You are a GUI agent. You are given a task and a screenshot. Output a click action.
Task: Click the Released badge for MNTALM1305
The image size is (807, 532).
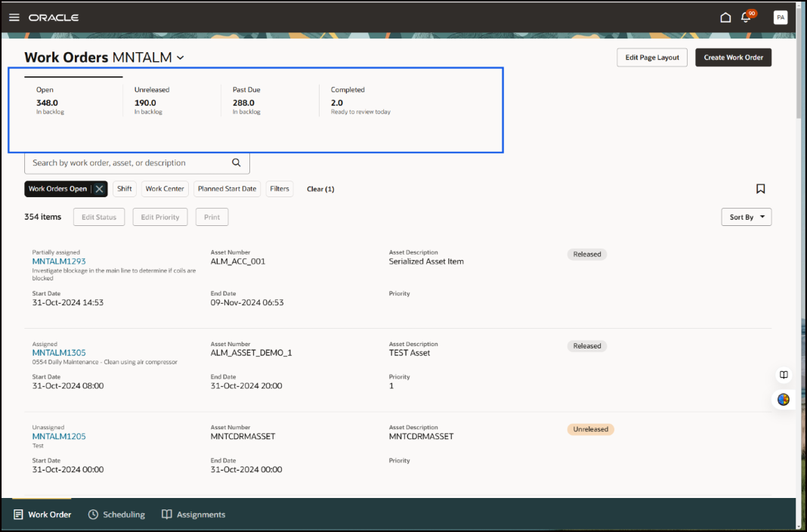(586, 346)
